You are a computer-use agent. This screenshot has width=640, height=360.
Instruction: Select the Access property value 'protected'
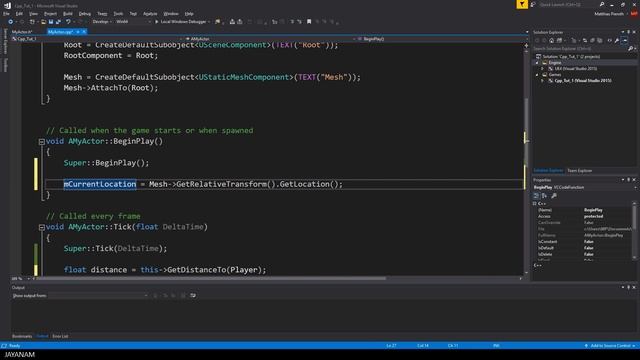pyautogui.click(x=593, y=216)
